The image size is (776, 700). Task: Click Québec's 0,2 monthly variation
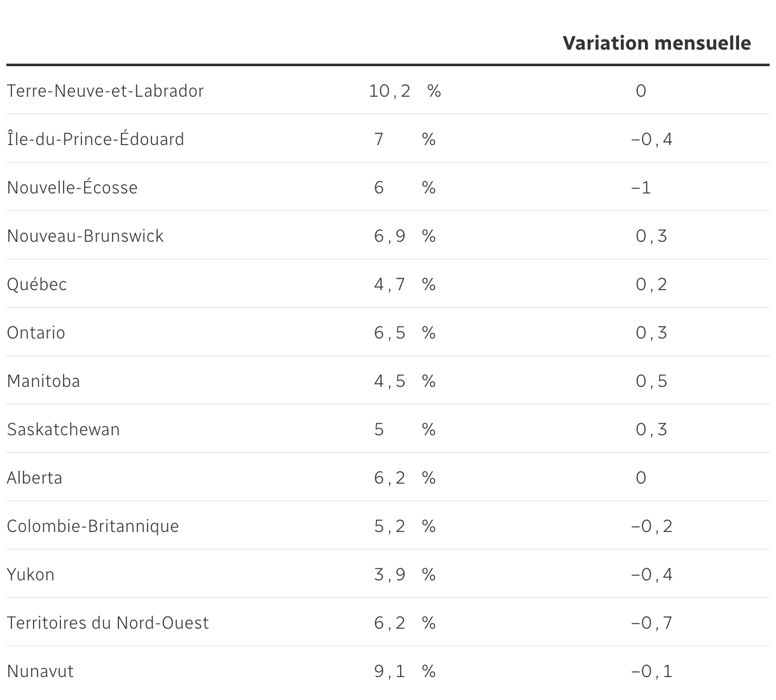(651, 284)
